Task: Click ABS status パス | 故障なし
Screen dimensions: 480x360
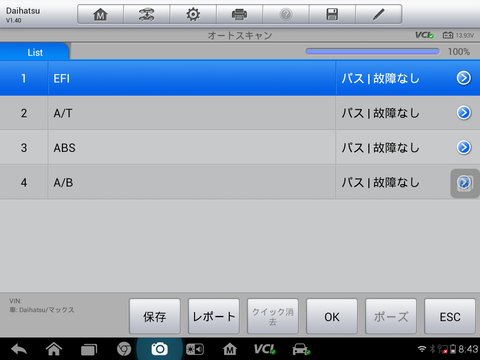Action: 380,148
